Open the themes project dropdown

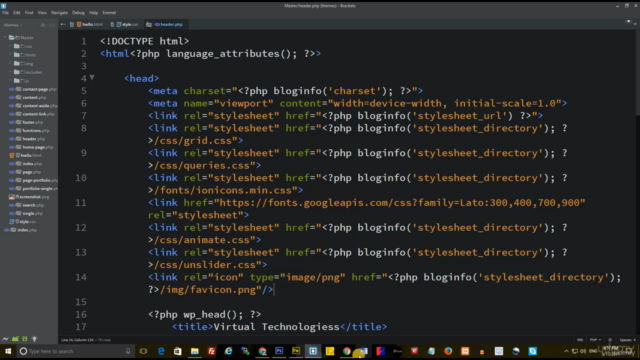tap(13, 25)
